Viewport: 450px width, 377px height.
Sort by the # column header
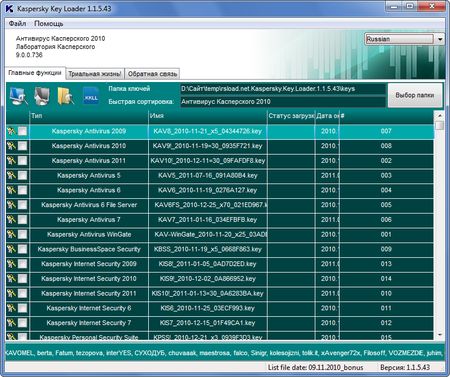click(x=386, y=116)
